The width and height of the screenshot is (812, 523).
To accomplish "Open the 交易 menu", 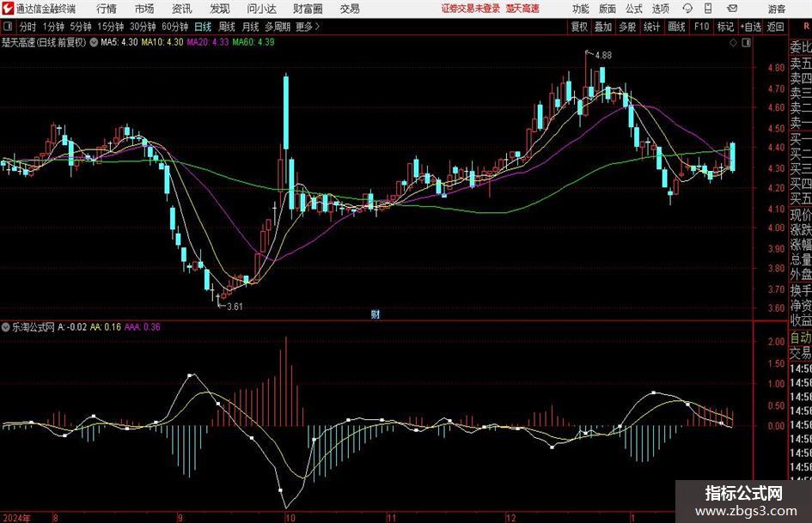I will pyautogui.click(x=350, y=9).
